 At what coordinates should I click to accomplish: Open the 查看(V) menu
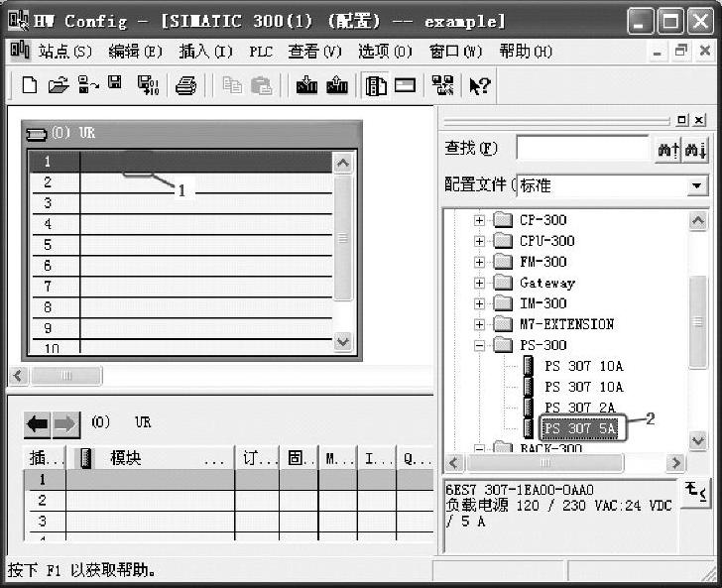(315, 52)
